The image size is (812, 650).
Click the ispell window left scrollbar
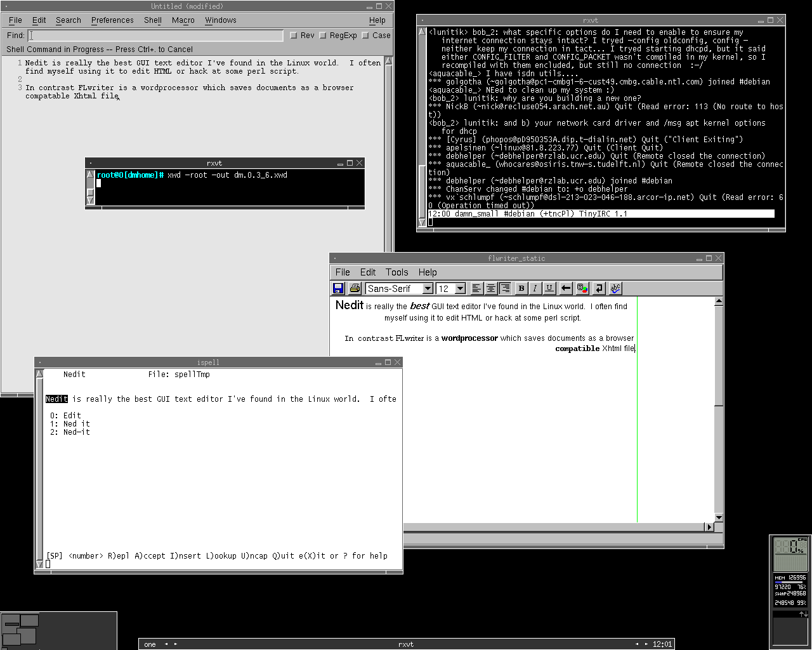tap(39, 470)
